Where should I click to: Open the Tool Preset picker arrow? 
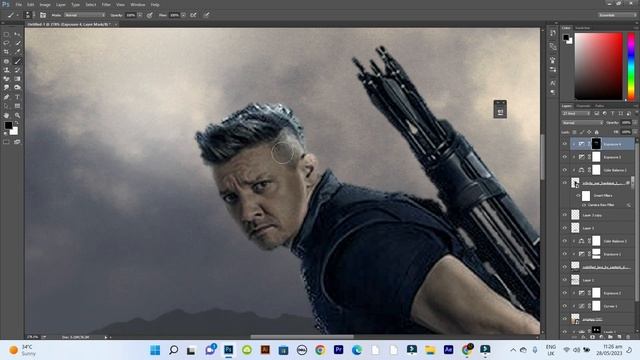tap(17, 15)
